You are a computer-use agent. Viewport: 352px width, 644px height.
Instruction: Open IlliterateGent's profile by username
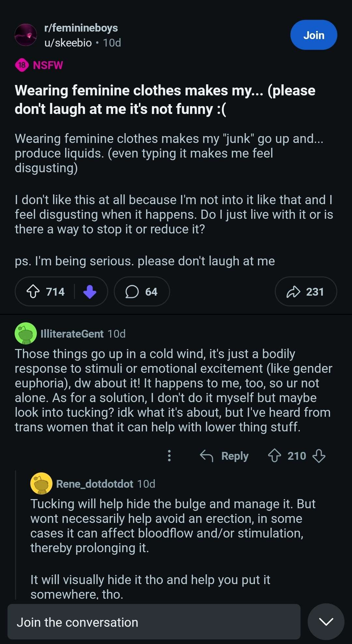point(72,334)
